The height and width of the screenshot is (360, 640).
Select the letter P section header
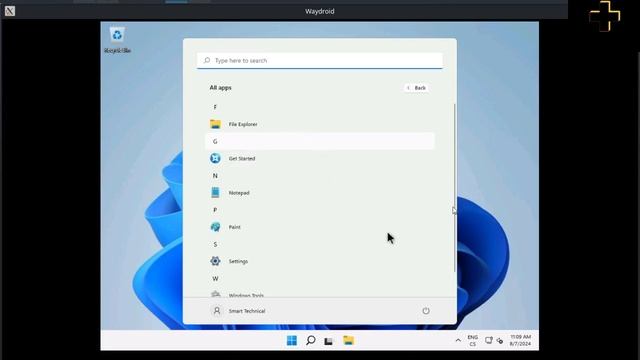click(x=215, y=210)
